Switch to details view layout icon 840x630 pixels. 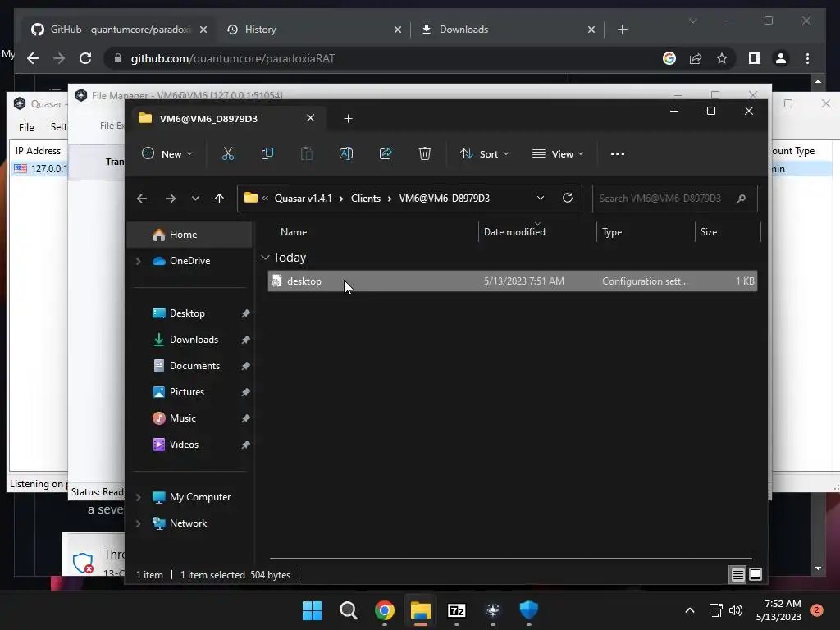737,575
